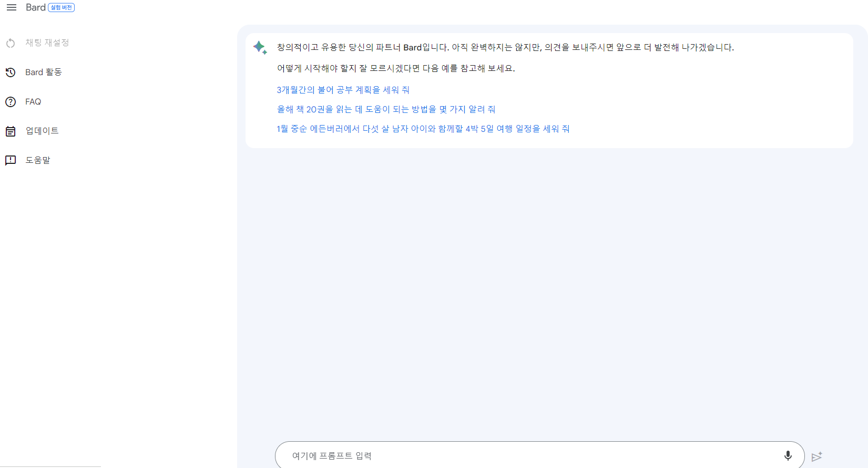Click the Bard sparkle avatar icon

[x=260, y=47]
